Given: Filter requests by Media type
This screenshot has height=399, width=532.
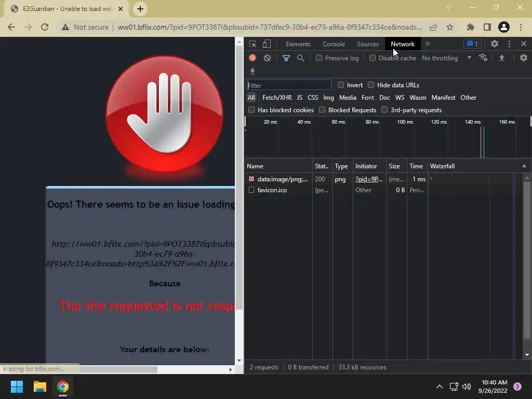Looking at the screenshot, I should (348, 97).
